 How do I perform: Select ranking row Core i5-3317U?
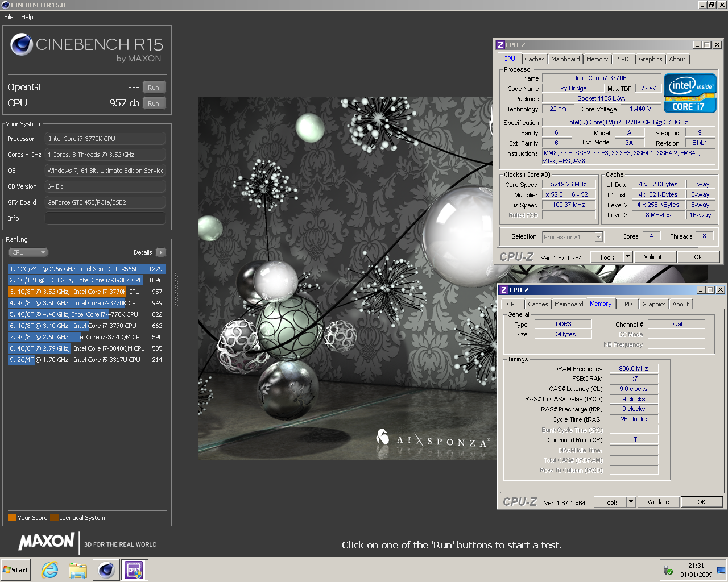coord(86,360)
